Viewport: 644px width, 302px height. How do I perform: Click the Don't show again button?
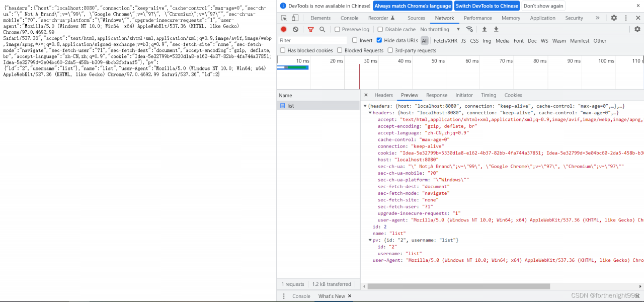543,6
